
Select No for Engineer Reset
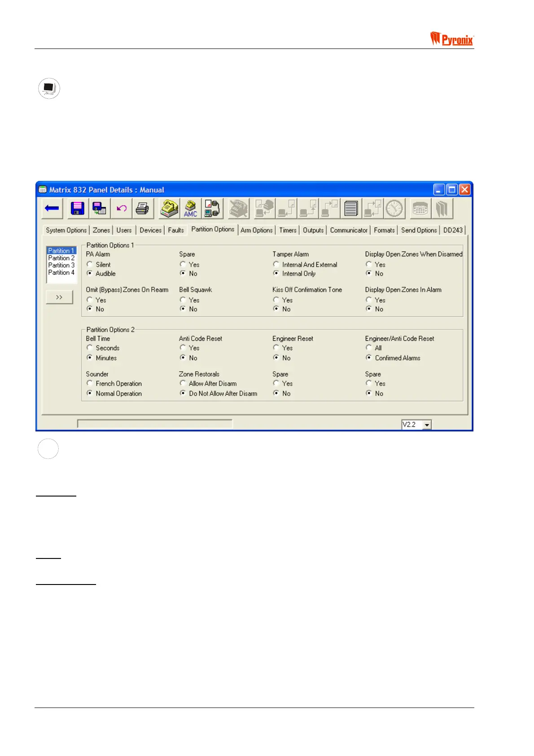(276, 358)
